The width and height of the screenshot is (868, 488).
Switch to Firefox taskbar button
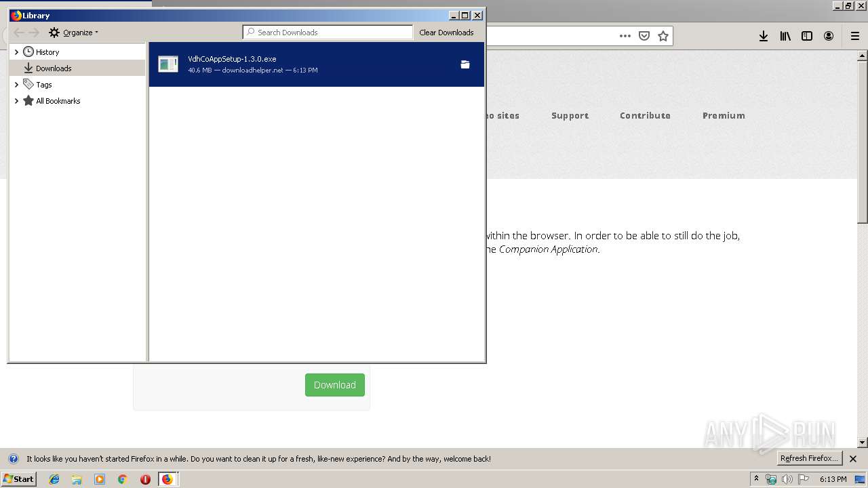(167, 479)
